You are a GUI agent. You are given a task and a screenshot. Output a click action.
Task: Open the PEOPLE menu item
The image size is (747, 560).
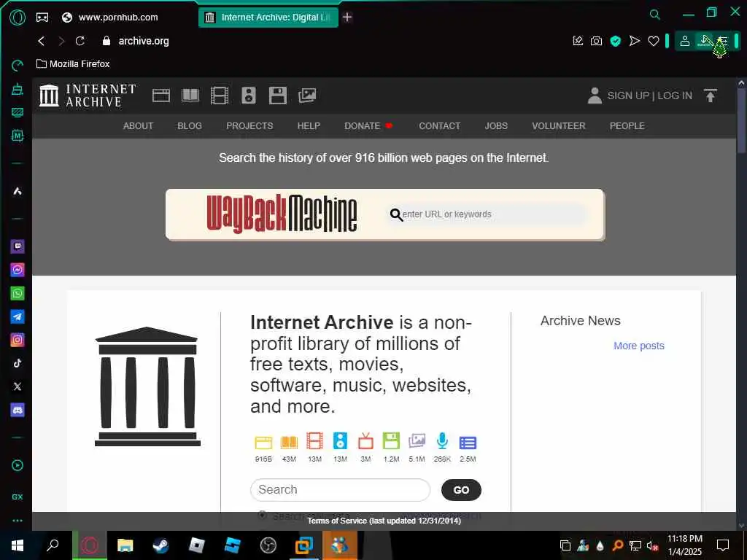(x=627, y=126)
